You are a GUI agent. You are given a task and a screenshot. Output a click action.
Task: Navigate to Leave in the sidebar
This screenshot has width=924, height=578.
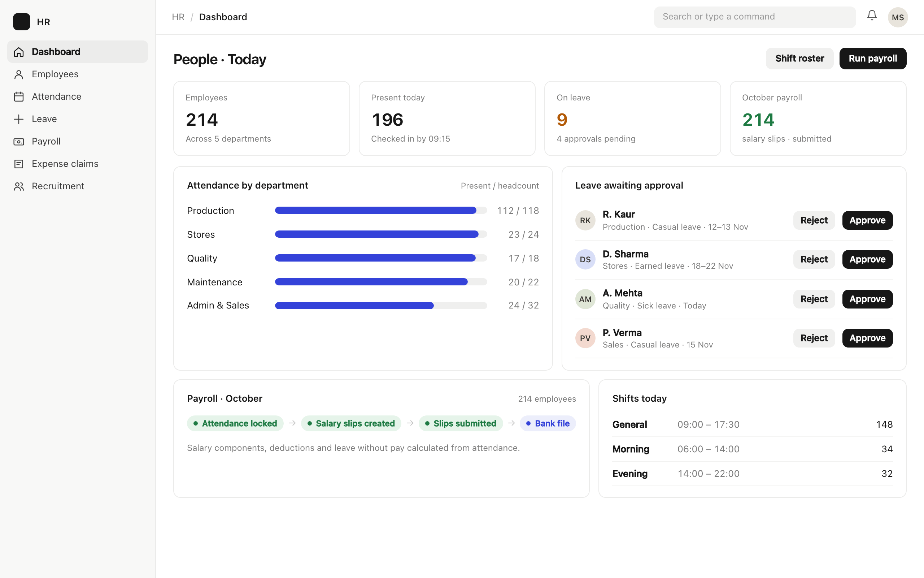(x=78, y=119)
